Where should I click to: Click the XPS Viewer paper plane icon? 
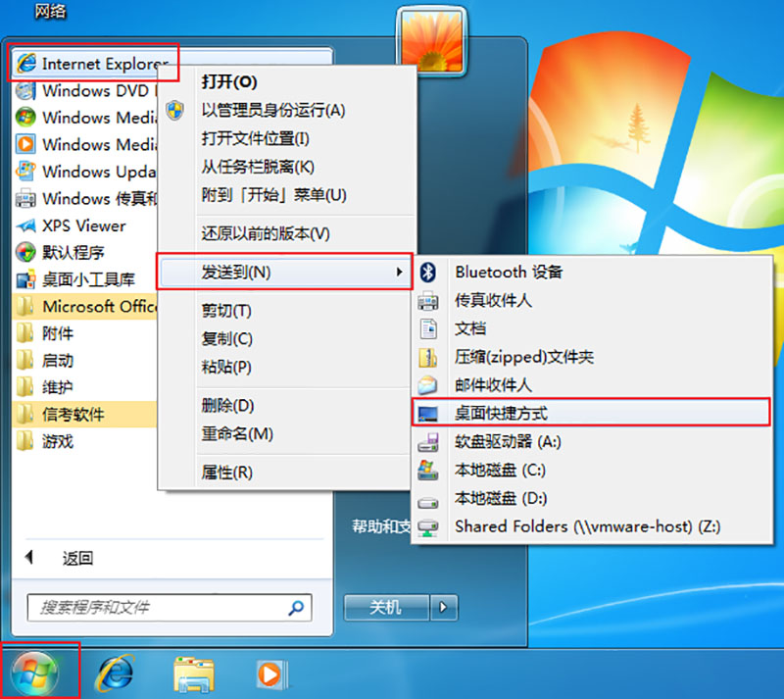[25, 225]
